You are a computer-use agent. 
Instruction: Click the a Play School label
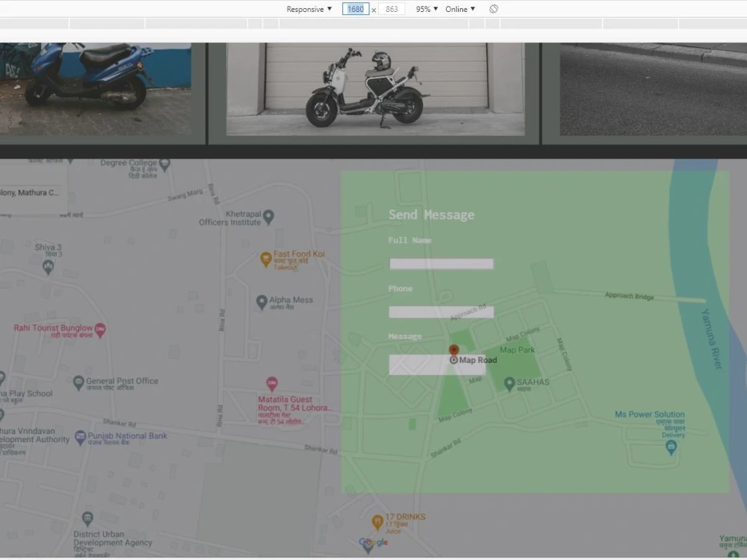point(26,393)
